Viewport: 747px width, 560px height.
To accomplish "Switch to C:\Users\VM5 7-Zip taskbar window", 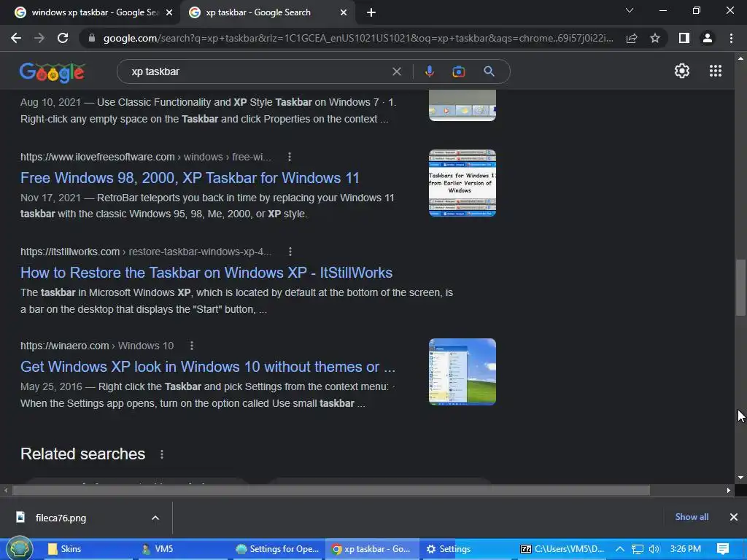I will pyautogui.click(x=562, y=549).
